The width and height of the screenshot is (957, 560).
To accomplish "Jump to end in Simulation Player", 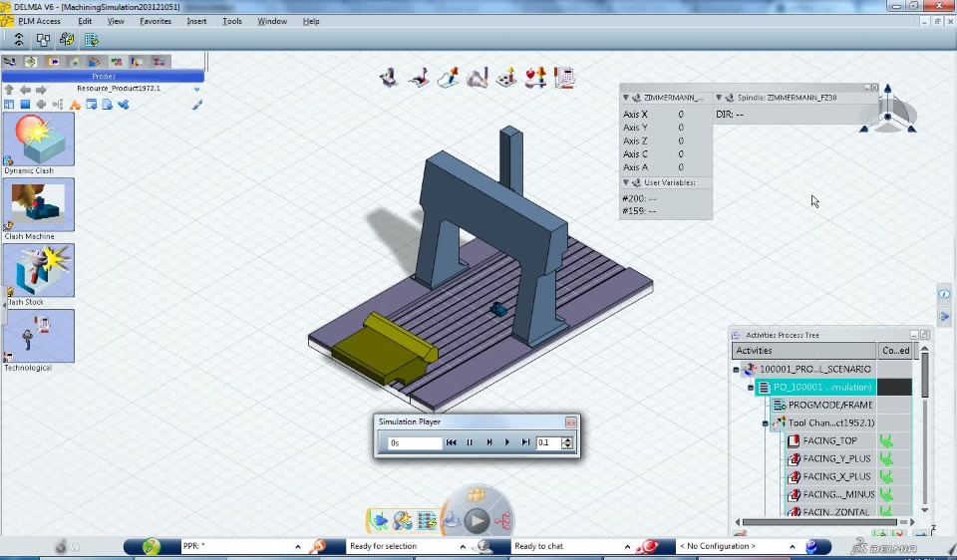I will point(525,442).
